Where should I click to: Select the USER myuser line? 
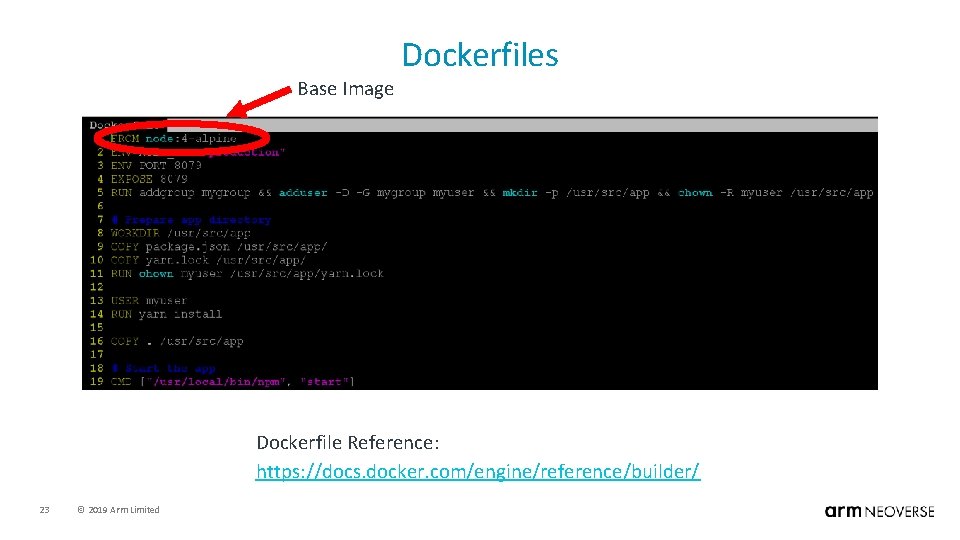coord(149,300)
